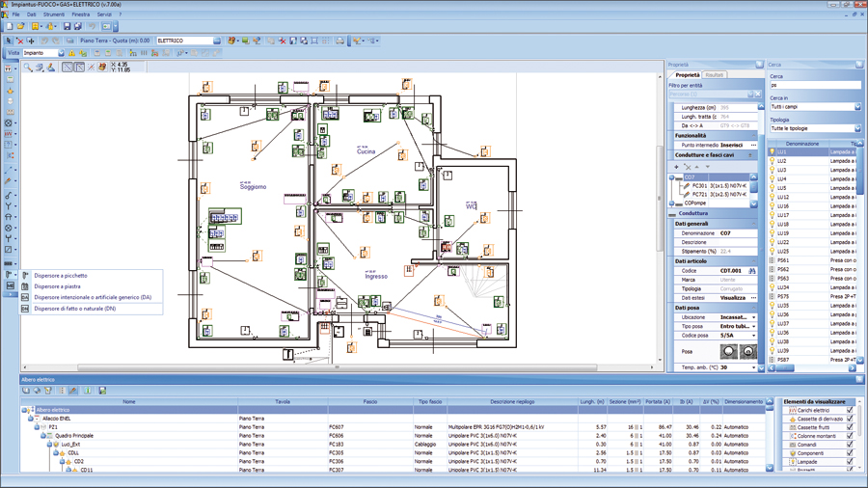Open the Cerca in 'Tutti i campi' dropdown

[x=856, y=107]
